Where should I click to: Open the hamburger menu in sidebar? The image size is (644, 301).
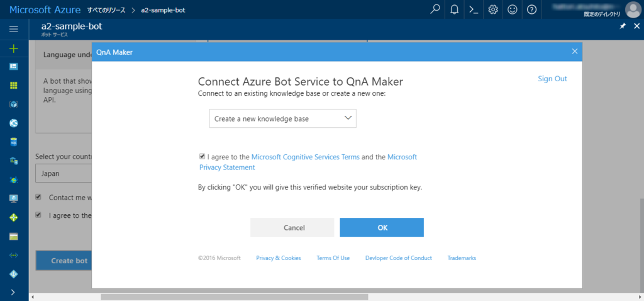tap(14, 29)
